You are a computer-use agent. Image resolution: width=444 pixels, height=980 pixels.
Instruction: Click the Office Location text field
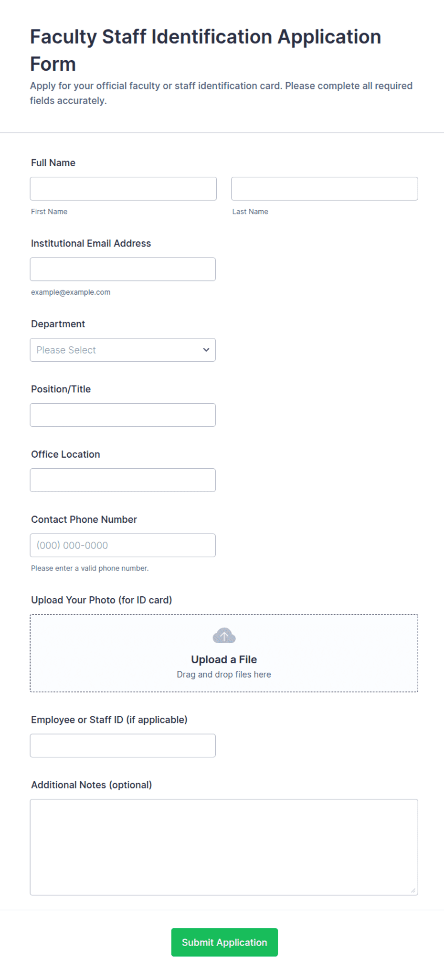123,480
